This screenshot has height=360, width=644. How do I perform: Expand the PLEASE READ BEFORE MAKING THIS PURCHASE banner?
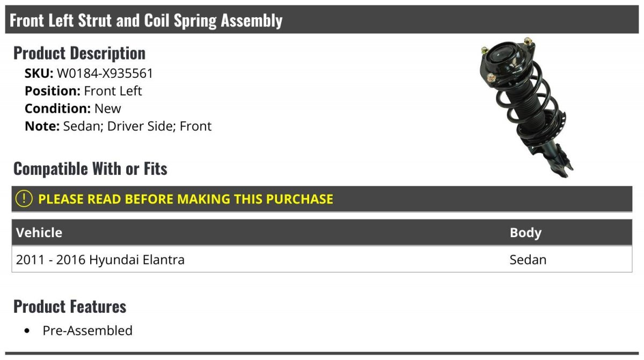coord(322,199)
